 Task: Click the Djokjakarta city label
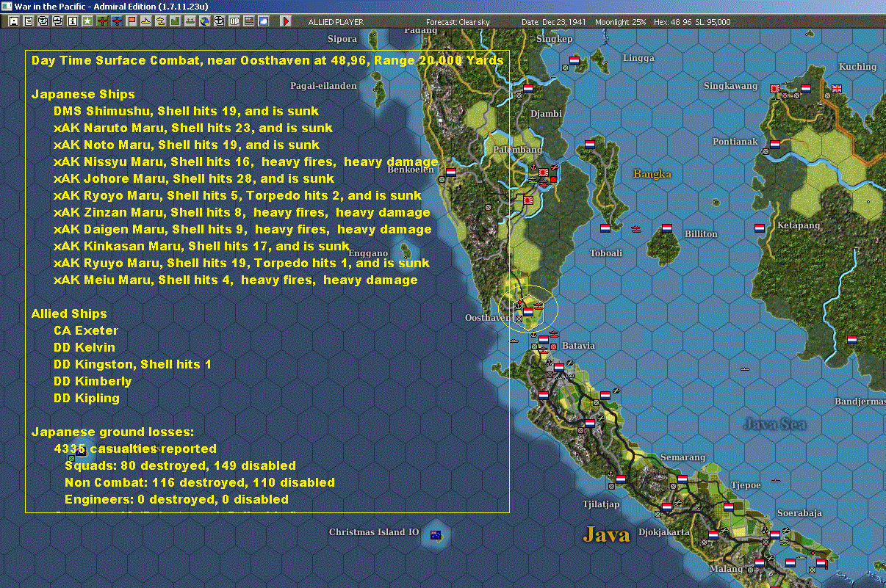click(x=664, y=531)
